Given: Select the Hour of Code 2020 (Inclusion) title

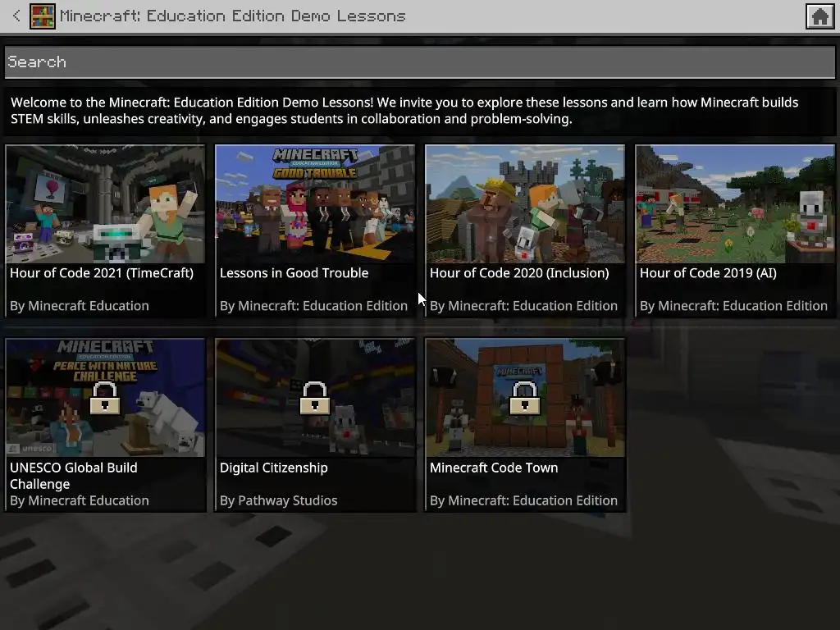Looking at the screenshot, I should 519,273.
